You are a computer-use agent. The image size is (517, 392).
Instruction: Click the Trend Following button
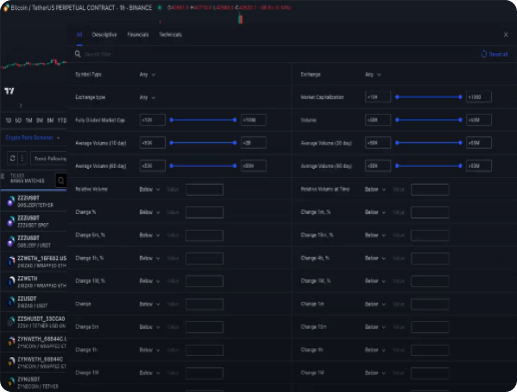tap(49, 158)
